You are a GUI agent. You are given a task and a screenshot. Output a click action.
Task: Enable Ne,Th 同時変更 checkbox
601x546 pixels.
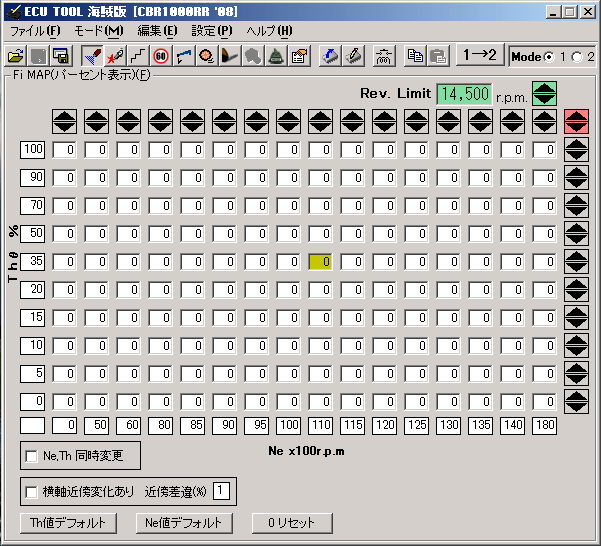tap(31, 456)
